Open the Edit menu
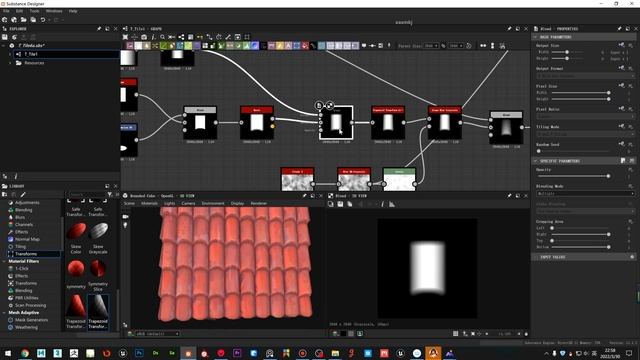This screenshot has height=360, width=640. [19, 11]
